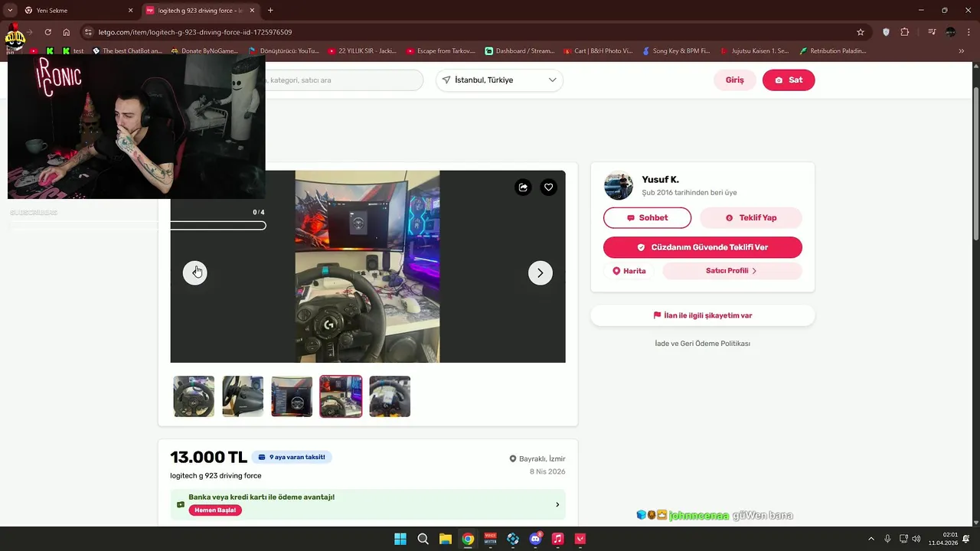The width and height of the screenshot is (980, 551).
Task: Select logitech g 923 driving force tab
Action: (201, 11)
